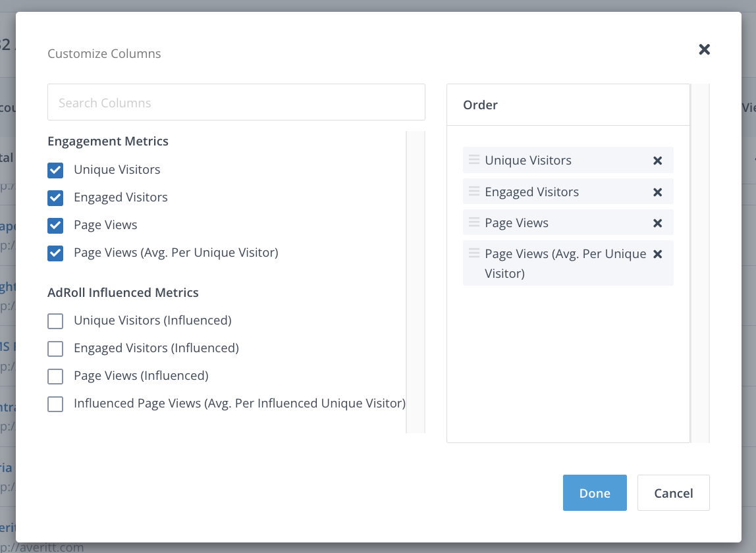Click drag handle for Page Views (Avg. Per Unique Visitor)

pos(473,253)
